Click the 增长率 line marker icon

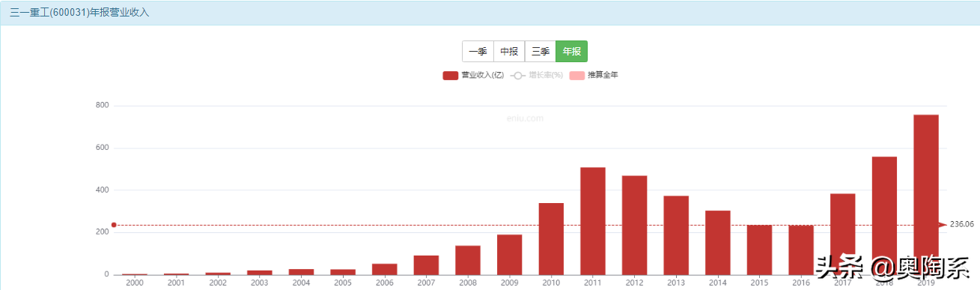coord(518,76)
